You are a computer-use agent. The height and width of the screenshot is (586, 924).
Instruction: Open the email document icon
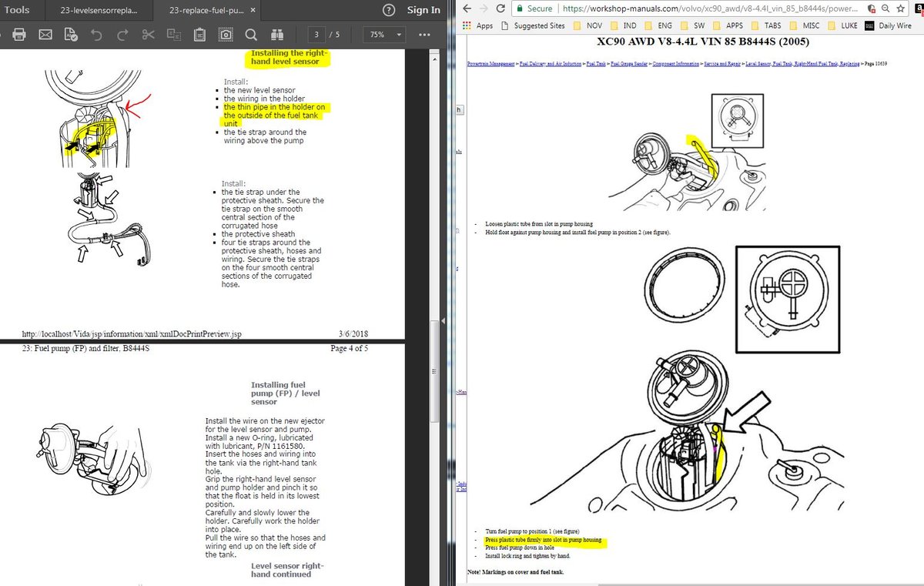[45, 35]
